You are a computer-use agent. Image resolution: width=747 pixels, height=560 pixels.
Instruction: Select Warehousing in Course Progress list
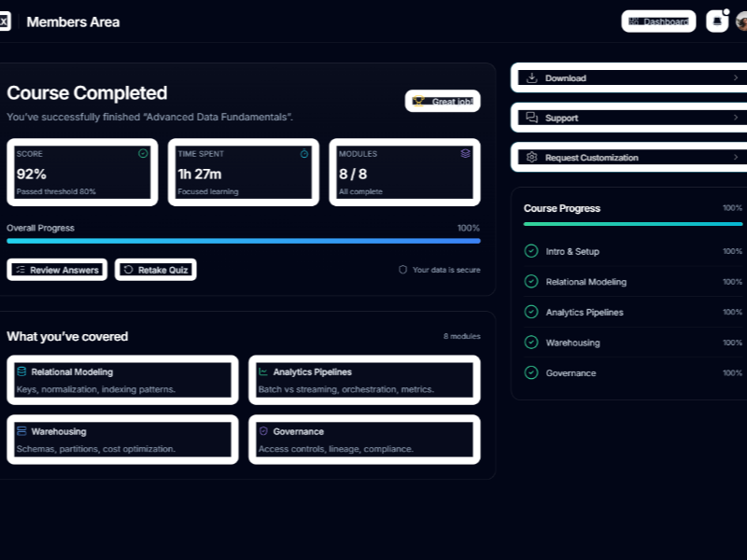tap(572, 343)
